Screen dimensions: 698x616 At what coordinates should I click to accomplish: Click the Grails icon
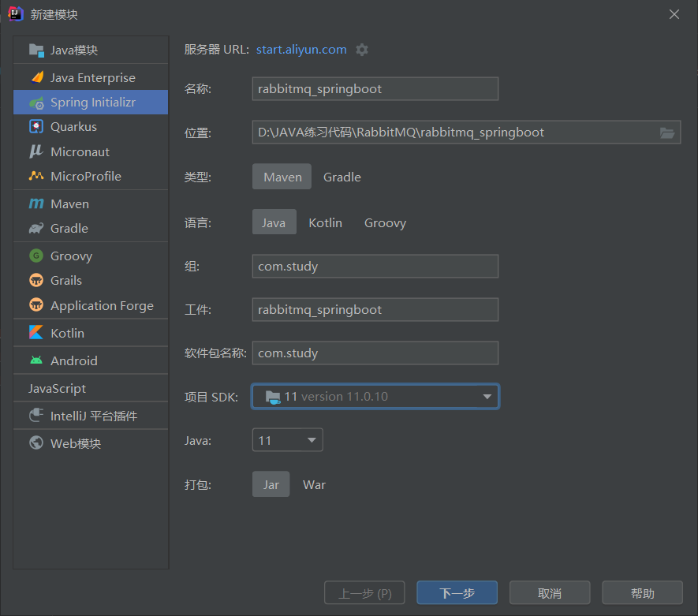36,281
